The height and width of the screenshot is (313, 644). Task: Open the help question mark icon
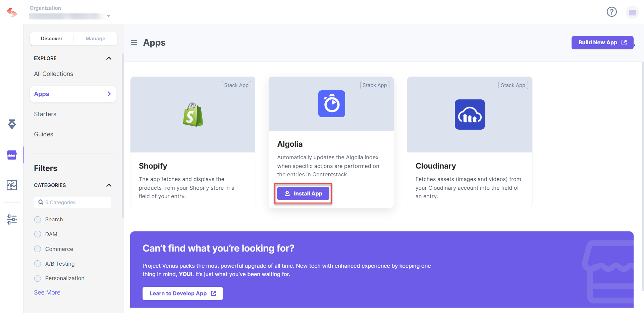click(612, 12)
